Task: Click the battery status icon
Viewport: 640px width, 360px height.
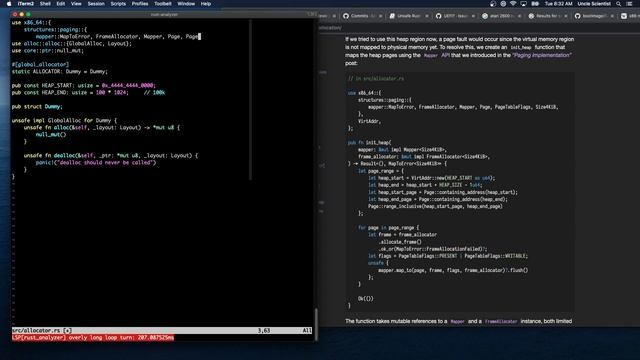Action: [x=535, y=4]
